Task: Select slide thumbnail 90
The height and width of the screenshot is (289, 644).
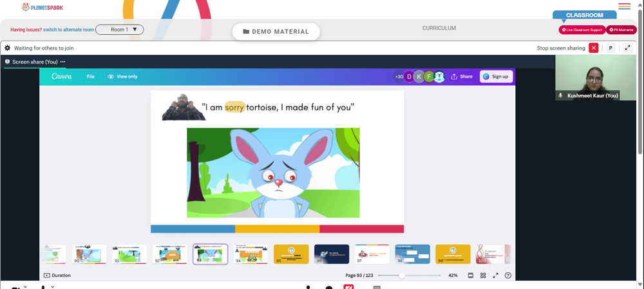Action: (89, 254)
